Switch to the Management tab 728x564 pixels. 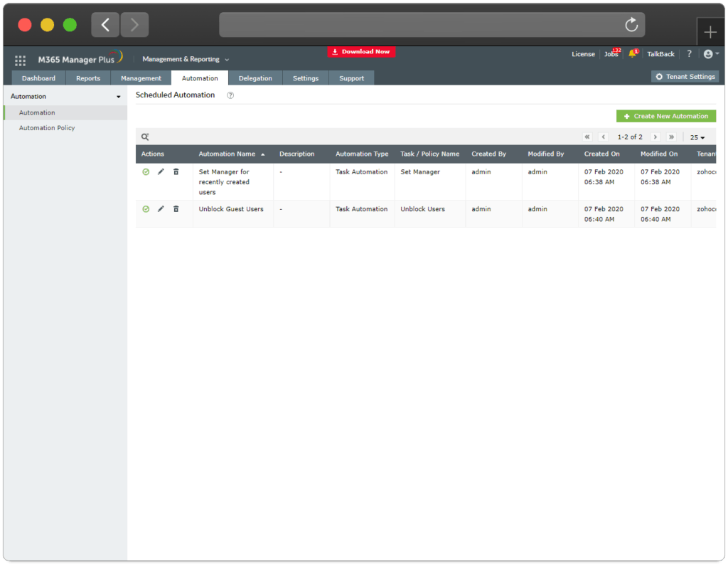point(141,78)
